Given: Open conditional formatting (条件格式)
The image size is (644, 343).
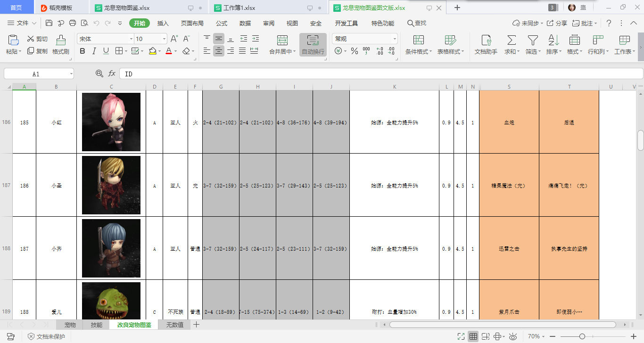Looking at the screenshot, I should click(419, 45).
